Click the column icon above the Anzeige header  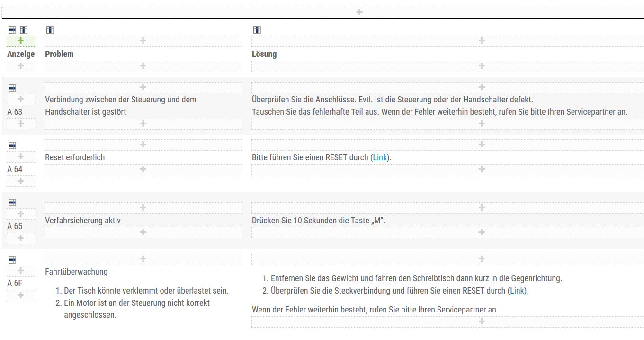(23, 30)
